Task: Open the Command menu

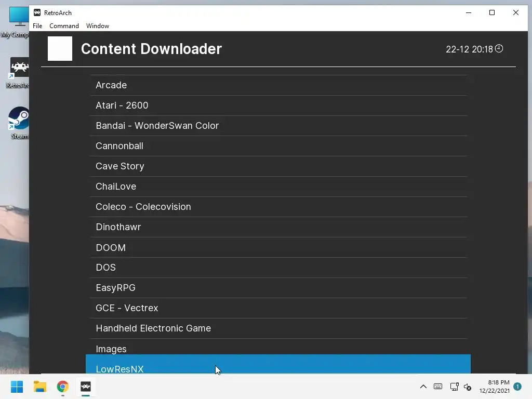Action: click(x=64, y=26)
